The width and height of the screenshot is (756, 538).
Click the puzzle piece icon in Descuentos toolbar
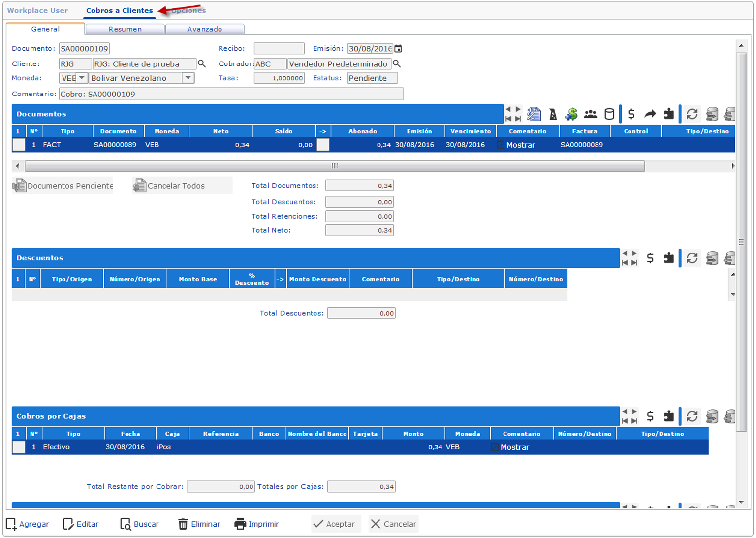(668, 258)
